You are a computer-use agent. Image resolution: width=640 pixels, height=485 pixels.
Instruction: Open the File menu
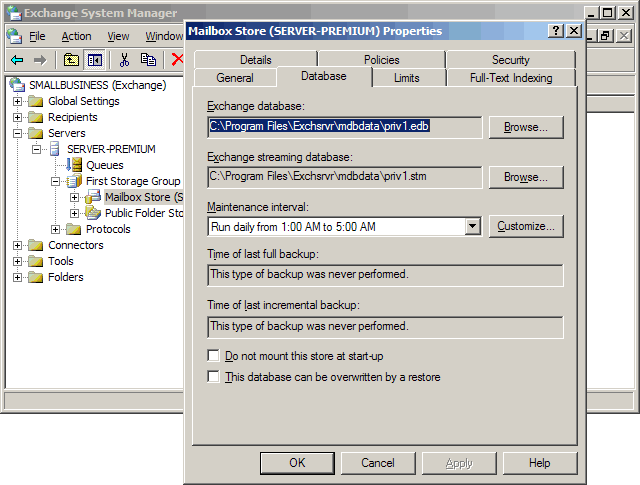(37, 36)
